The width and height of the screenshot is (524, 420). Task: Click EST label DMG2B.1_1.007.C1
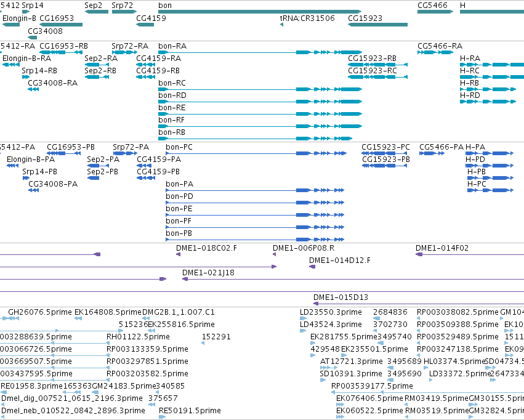[x=179, y=312]
